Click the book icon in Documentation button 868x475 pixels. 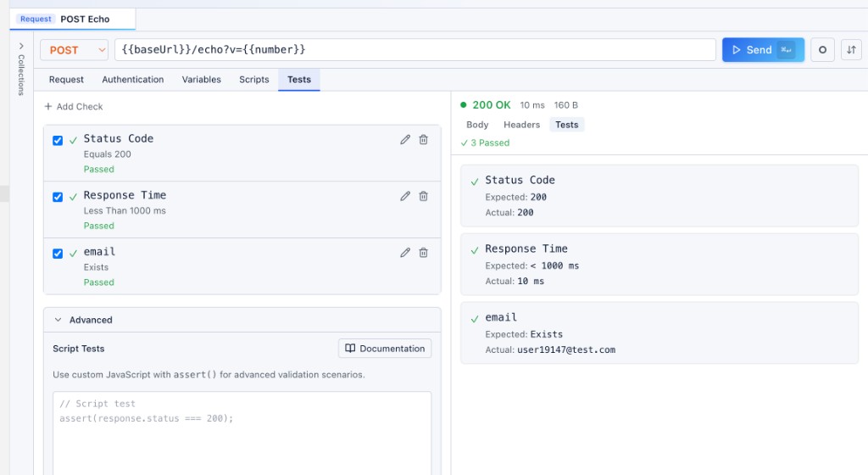click(x=350, y=349)
